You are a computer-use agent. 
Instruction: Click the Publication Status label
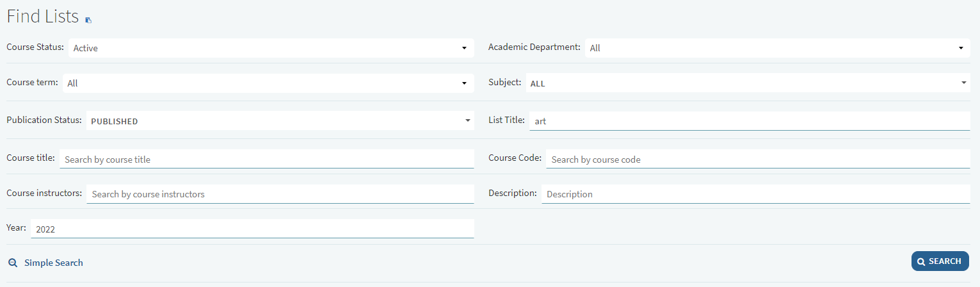(44, 120)
